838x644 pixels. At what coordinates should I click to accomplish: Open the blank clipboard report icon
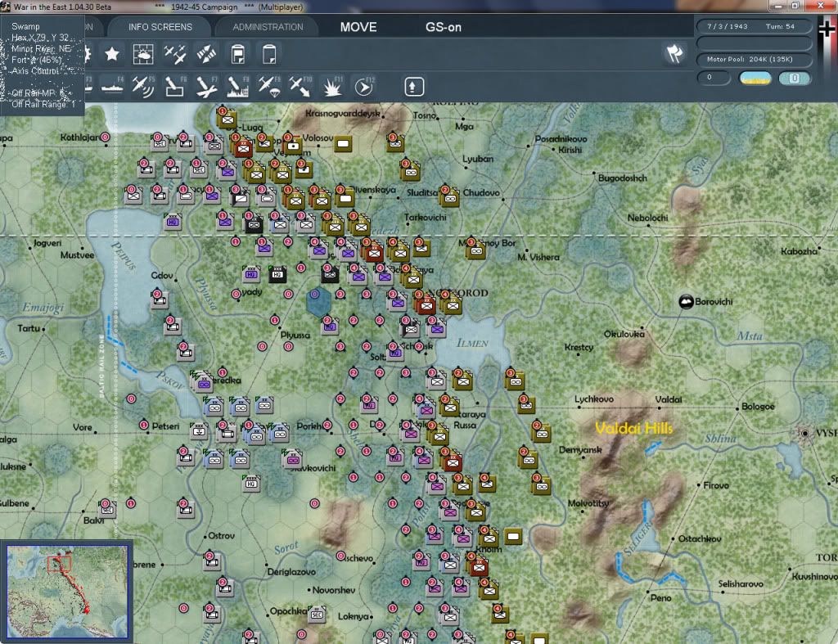pyautogui.click(x=269, y=54)
